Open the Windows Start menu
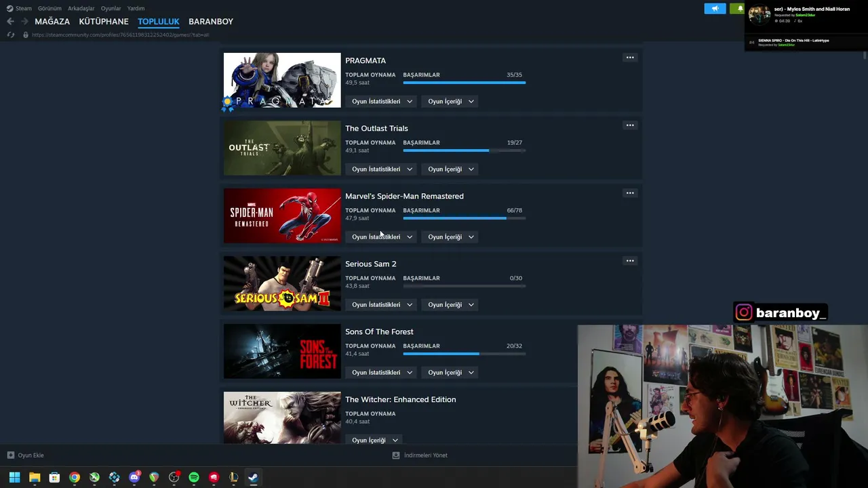The height and width of the screenshot is (488, 868). point(14,477)
